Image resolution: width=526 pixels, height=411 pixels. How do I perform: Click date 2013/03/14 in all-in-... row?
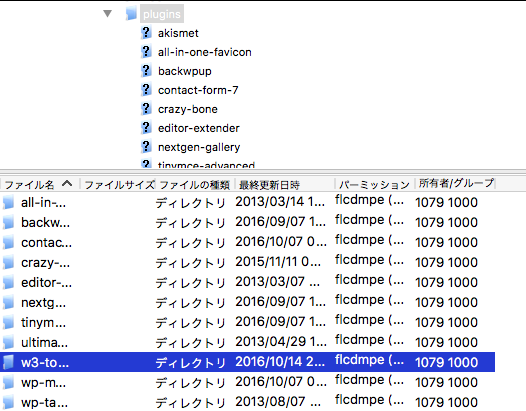(x=280, y=202)
